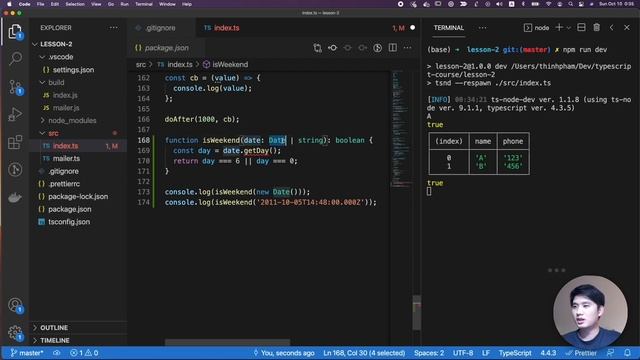Open the launch profile dropdown arrow beside plus

[x=569, y=28]
